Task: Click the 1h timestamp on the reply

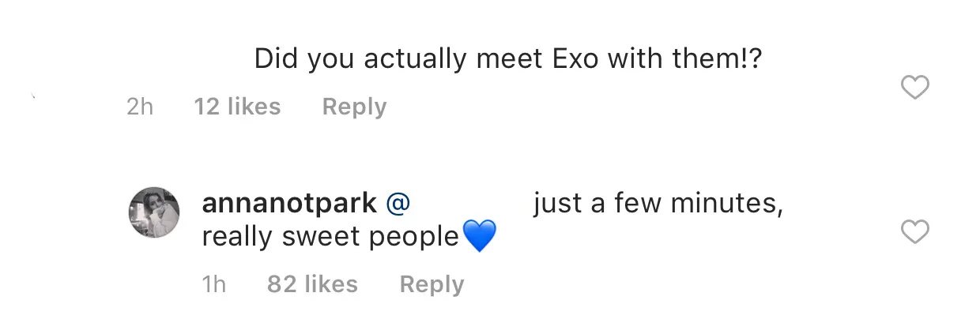Action: [213, 284]
